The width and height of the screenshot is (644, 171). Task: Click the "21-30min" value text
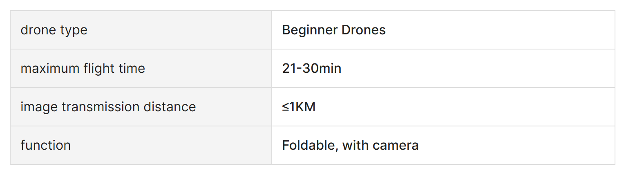(312, 68)
